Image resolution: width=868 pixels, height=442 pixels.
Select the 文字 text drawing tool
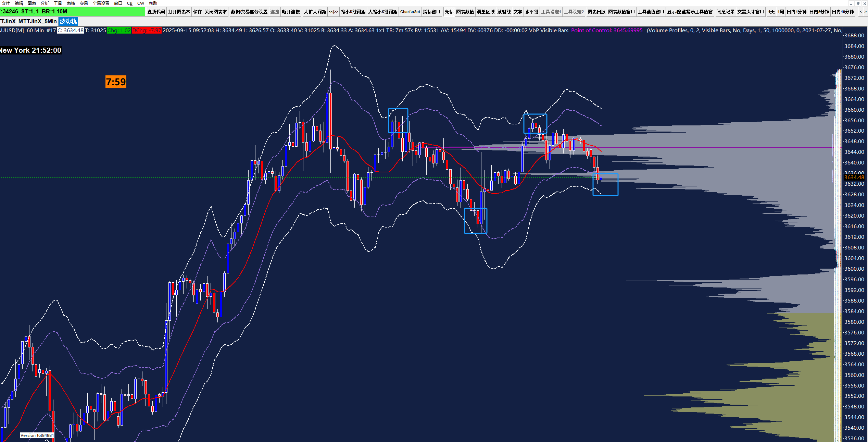pos(518,12)
